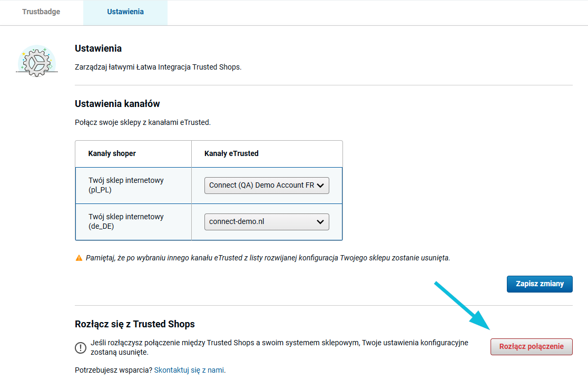Open the Skontaktuj się z nami link

click(x=189, y=370)
